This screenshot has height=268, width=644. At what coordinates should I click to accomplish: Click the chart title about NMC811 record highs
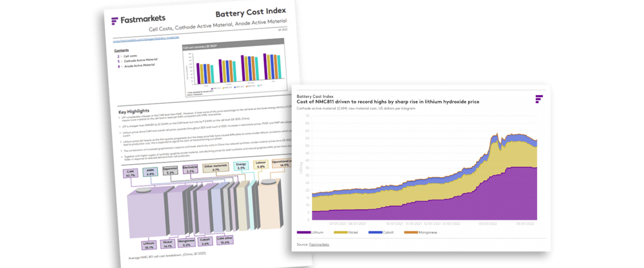tap(388, 102)
